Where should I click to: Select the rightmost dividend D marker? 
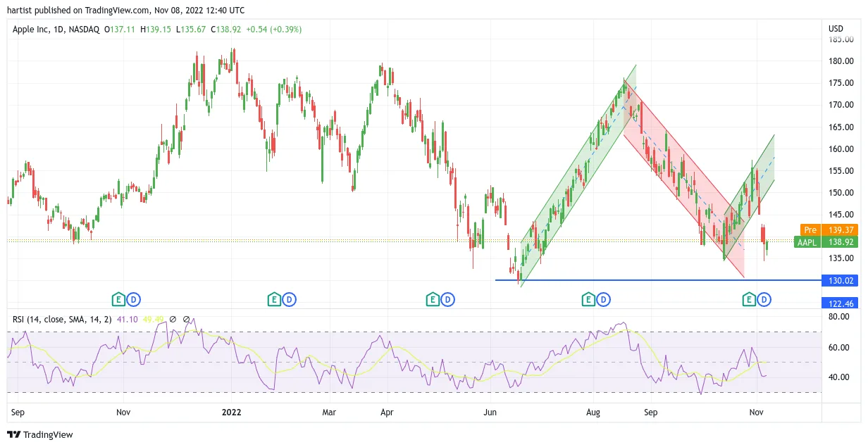click(764, 300)
